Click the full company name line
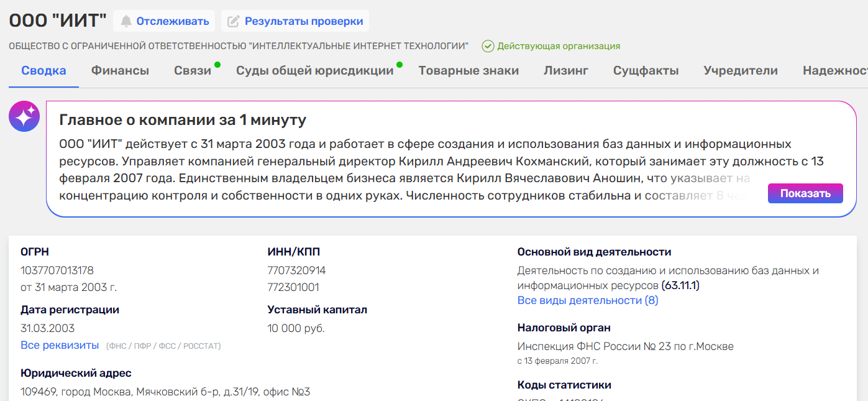868x401 pixels. tap(239, 46)
